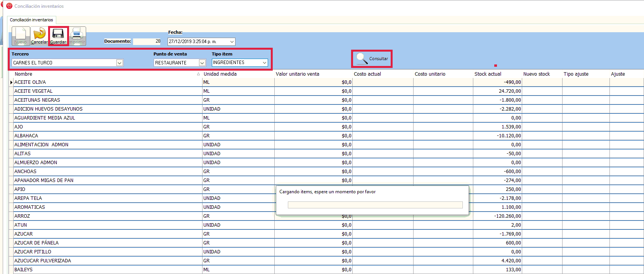Click the Stock actual column header
This screenshot has width=644, height=274.
click(488, 74)
